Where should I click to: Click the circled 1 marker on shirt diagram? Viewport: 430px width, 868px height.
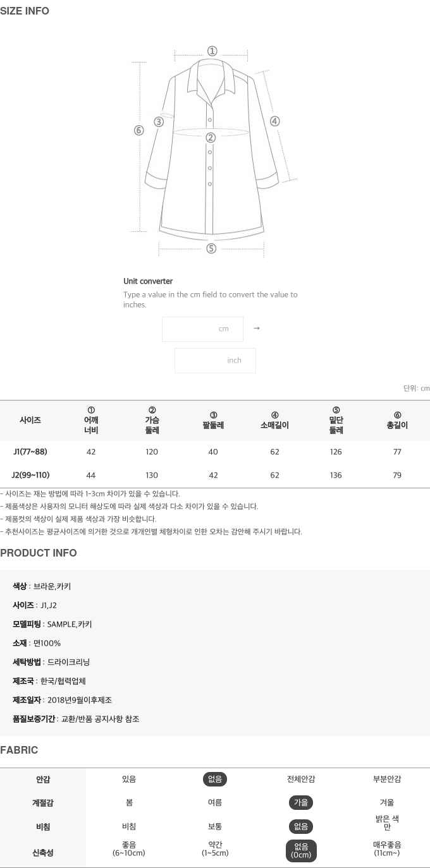pyautogui.click(x=212, y=51)
